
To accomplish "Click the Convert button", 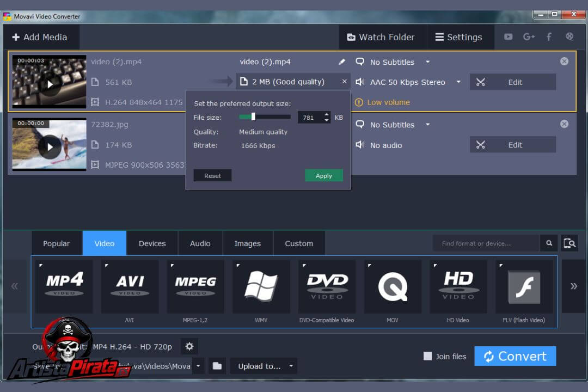I will pyautogui.click(x=515, y=356).
